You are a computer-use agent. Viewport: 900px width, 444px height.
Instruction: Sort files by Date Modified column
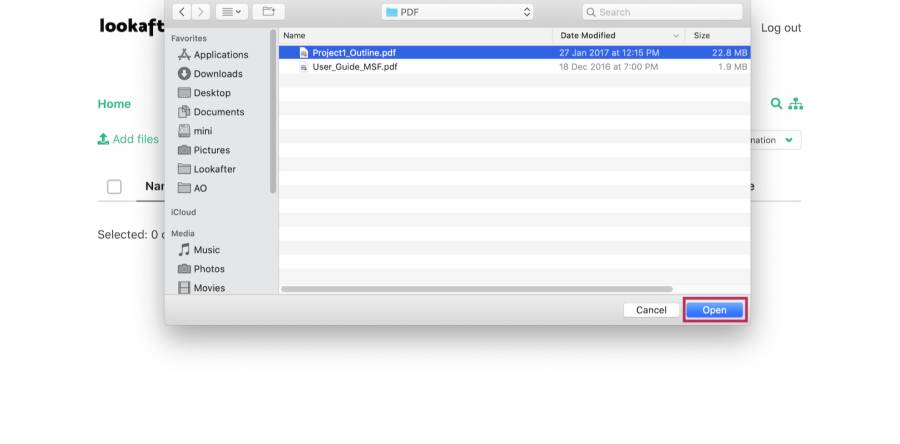[x=588, y=36]
